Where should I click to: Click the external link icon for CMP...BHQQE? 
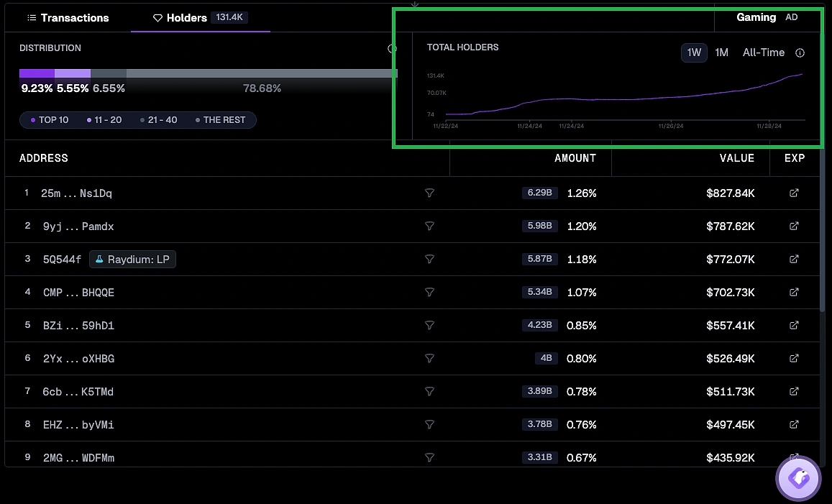[x=794, y=292]
